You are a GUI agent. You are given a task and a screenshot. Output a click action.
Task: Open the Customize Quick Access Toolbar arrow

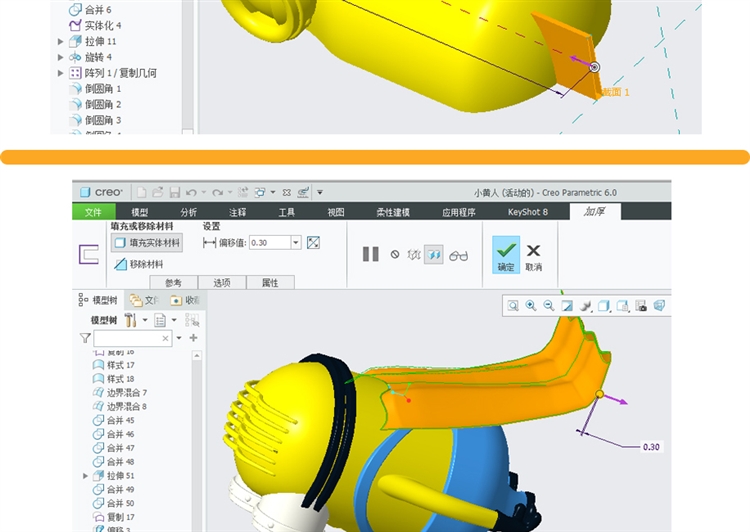click(x=320, y=192)
